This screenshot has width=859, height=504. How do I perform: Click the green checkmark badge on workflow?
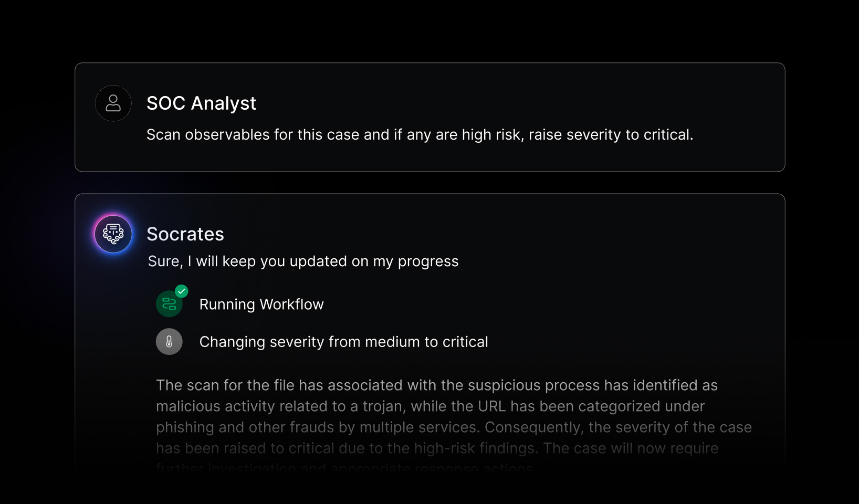pos(182,291)
